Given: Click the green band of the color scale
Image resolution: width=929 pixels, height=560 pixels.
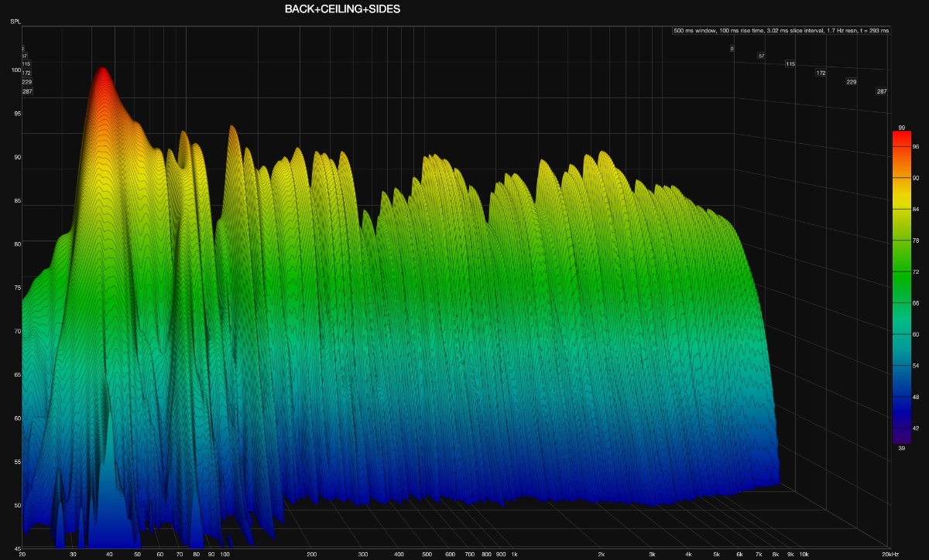Looking at the screenshot, I should (x=900, y=263).
